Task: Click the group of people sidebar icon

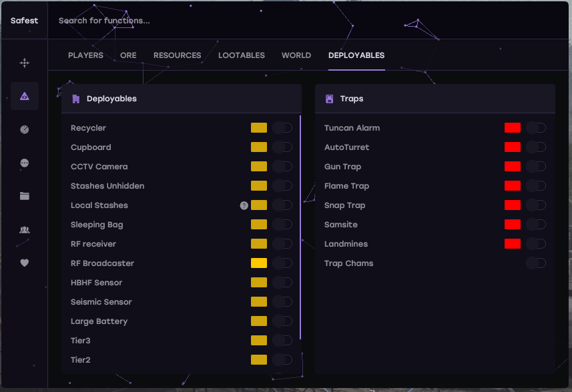Action: [25, 229]
